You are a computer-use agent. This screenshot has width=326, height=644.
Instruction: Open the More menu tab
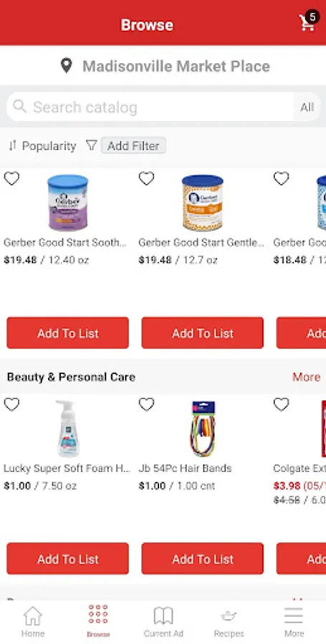click(x=294, y=621)
